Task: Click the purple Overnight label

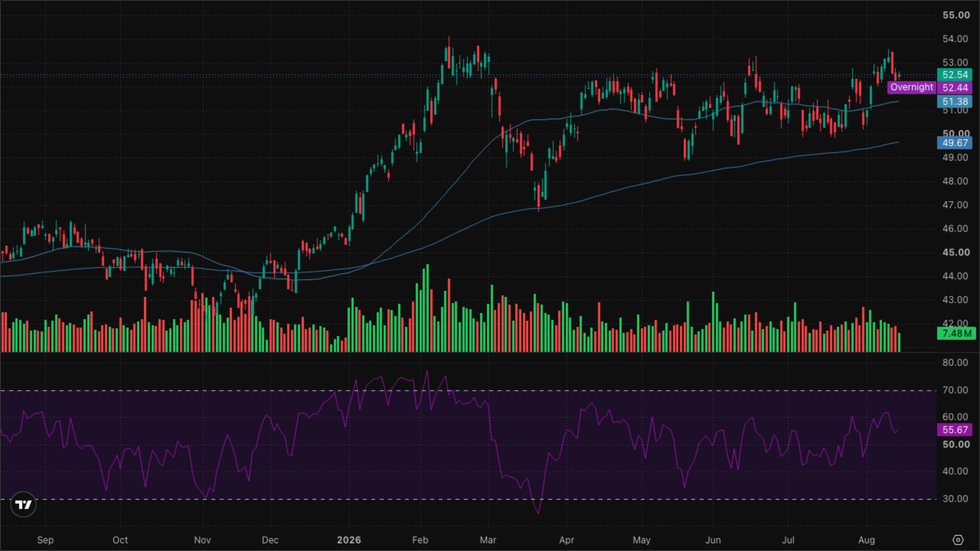Action: [912, 87]
